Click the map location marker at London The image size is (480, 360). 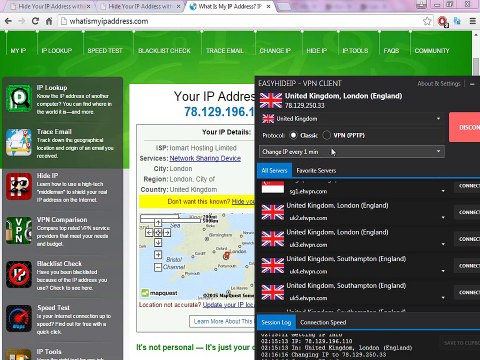(x=227, y=256)
